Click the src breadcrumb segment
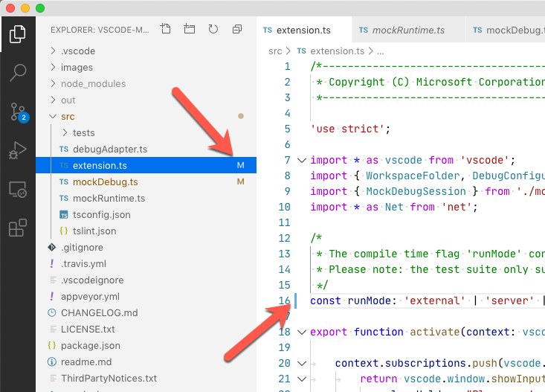 (x=275, y=51)
